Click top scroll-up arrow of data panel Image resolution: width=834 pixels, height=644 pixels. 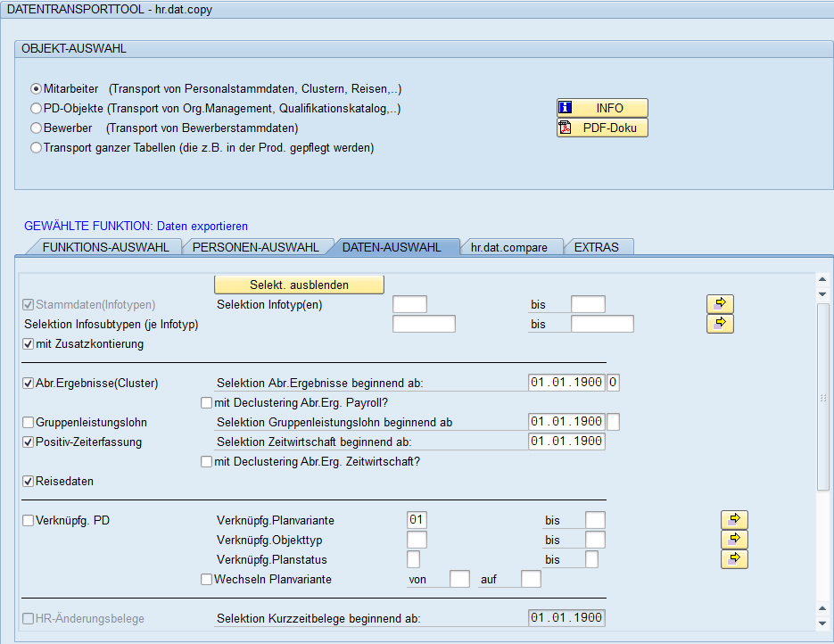pyautogui.click(x=822, y=279)
